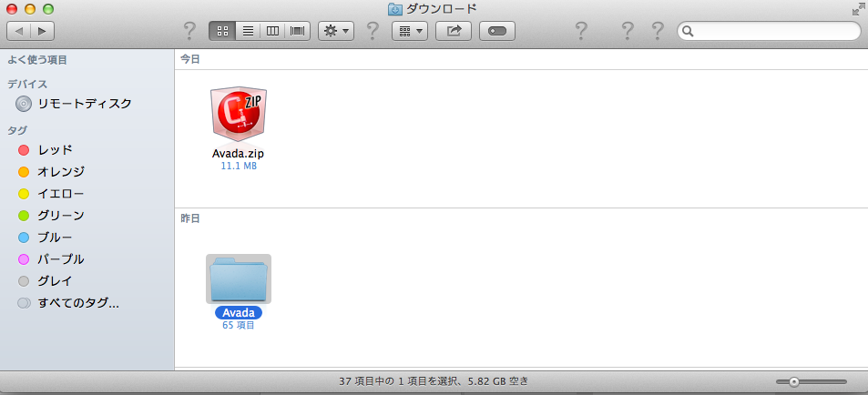Screen dimensions: 868x395
Task: Click the middle question mark icon of the right-hand three
Action: 628,31
